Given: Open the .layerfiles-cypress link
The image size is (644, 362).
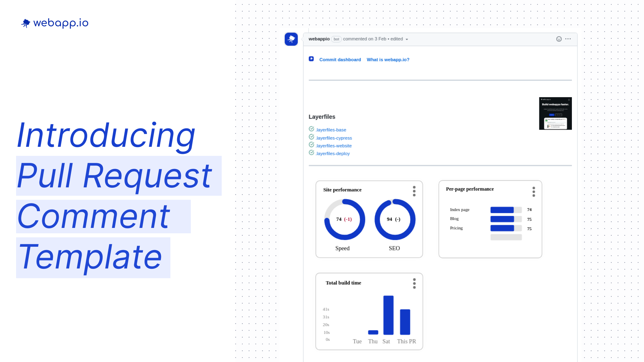Looking at the screenshot, I should (x=334, y=138).
